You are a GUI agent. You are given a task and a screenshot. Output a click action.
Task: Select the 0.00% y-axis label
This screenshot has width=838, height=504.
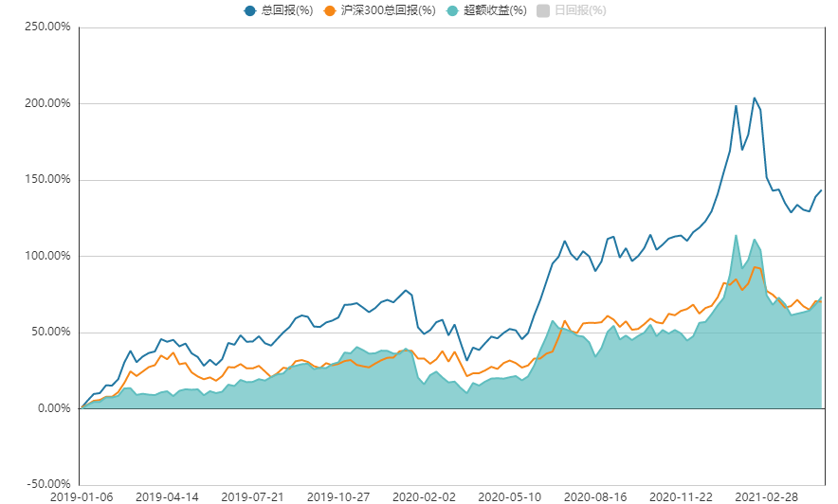click(x=53, y=408)
